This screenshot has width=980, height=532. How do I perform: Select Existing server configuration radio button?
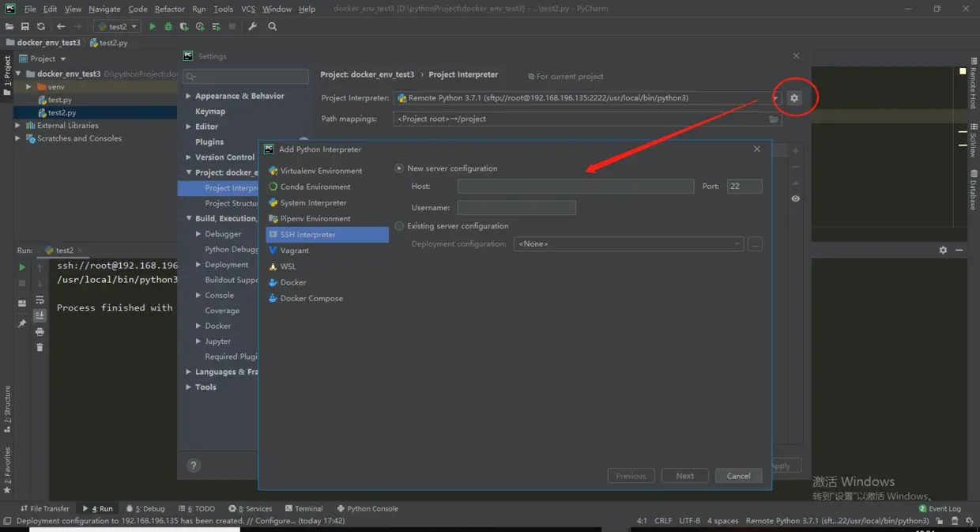[x=399, y=226]
